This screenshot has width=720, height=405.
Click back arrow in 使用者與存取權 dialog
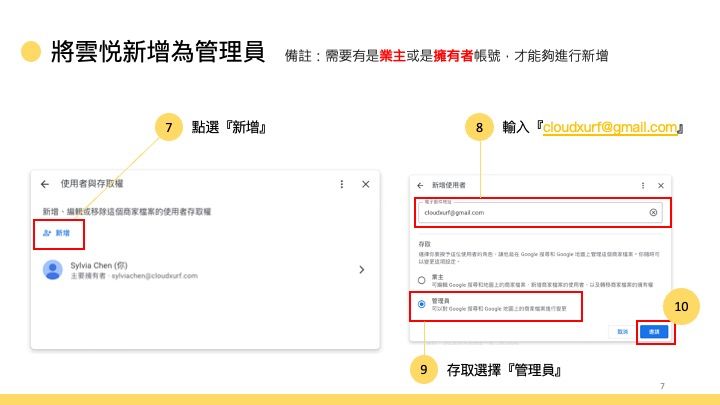(45, 184)
